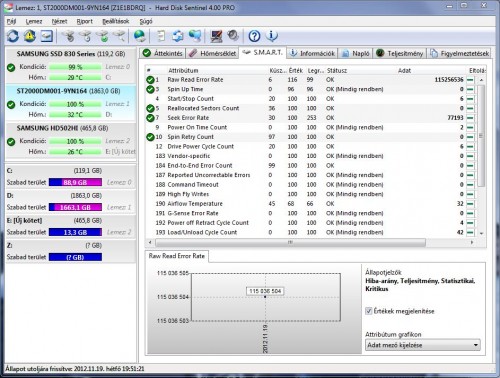
Task: Open the Figyelmeztetések tab
Action: (x=460, y=53)
